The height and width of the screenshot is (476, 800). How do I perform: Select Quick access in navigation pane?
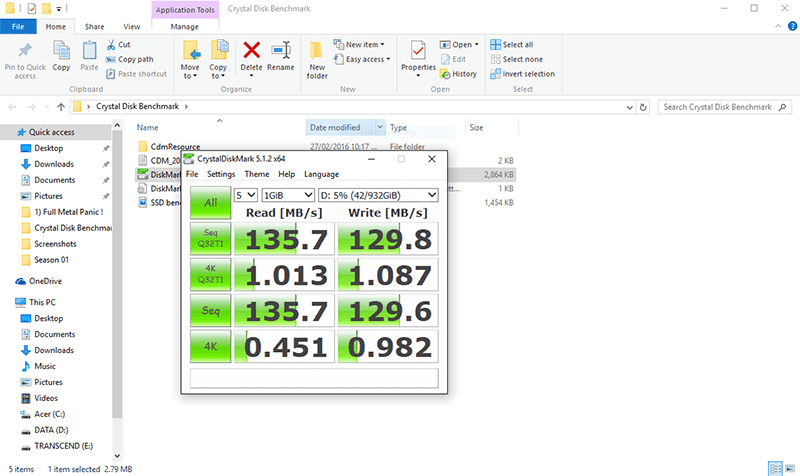pyautogui.click(x=52, y=132)
